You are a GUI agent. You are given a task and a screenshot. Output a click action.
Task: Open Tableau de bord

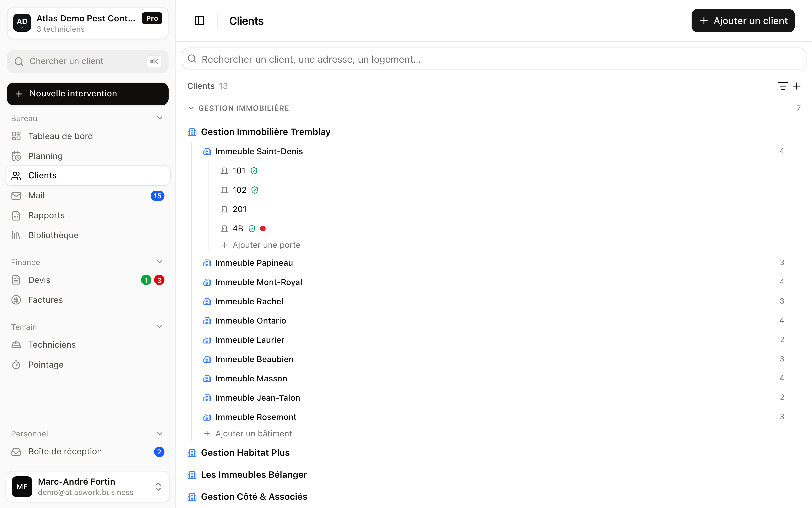(x=88, y=136)
